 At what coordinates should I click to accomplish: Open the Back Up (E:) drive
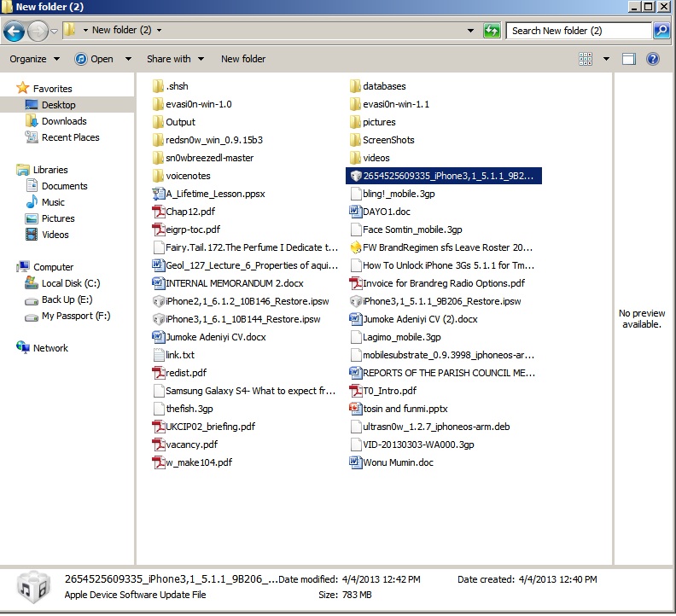pyautogui.click(x=59, y=299)
